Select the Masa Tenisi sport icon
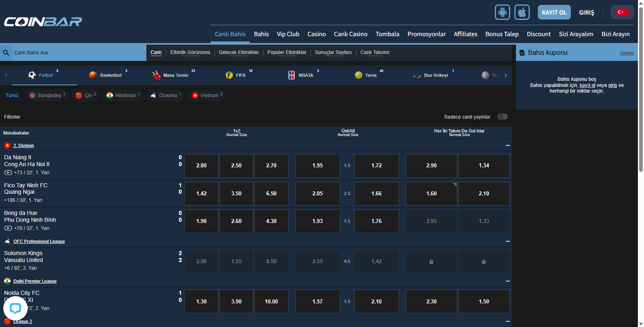The height and width of the screenshot is (327, 644). coord(157,75)
